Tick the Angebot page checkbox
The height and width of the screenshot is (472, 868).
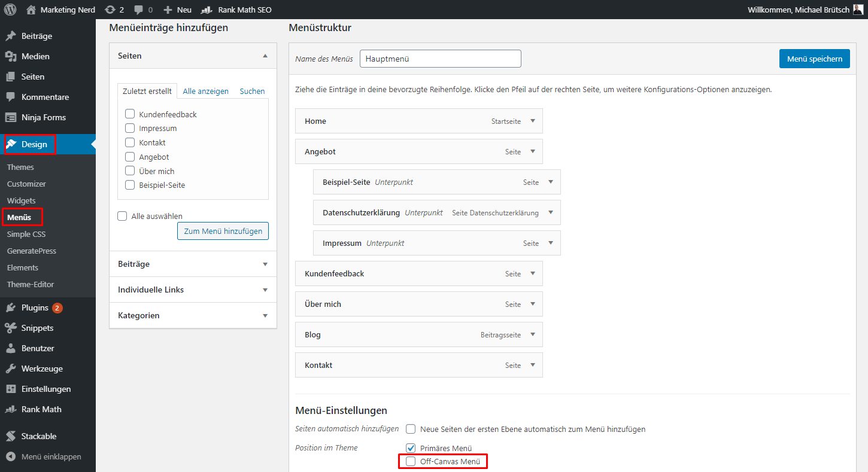click(129, 157)
